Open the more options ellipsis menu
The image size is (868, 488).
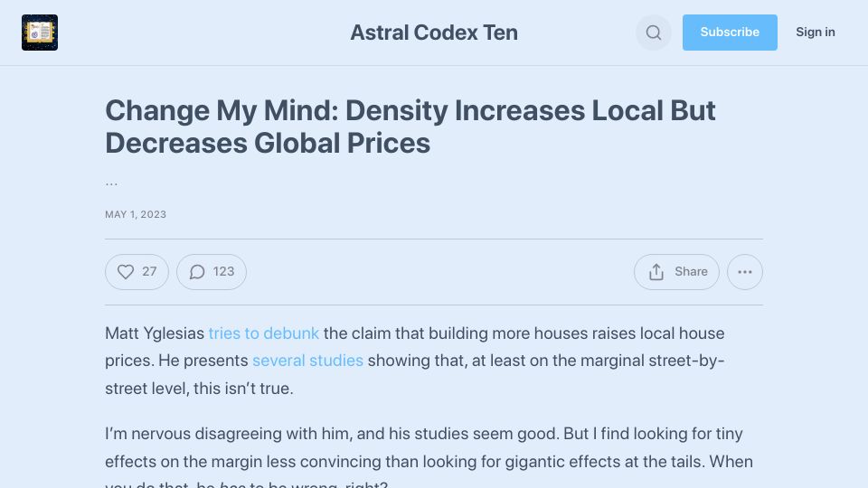point(744,272)
